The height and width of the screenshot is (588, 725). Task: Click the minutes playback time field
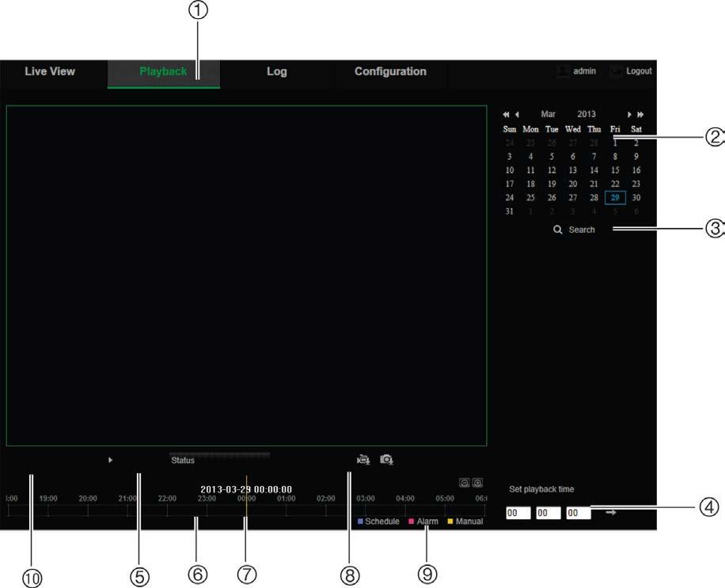pos(548,513)
